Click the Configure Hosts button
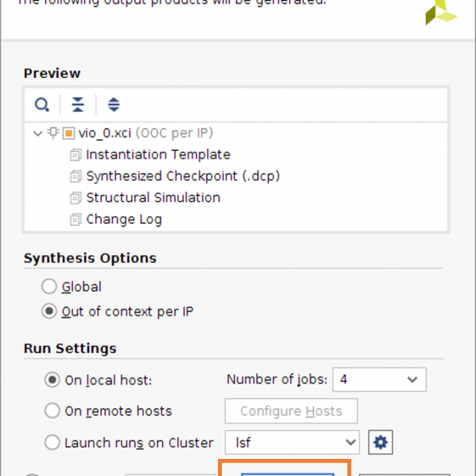476x476 pixels. (x=291, y=411)
